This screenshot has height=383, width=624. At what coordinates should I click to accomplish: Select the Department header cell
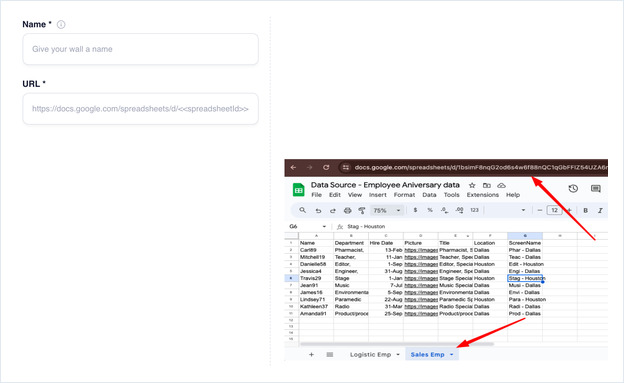click(351, 243)
